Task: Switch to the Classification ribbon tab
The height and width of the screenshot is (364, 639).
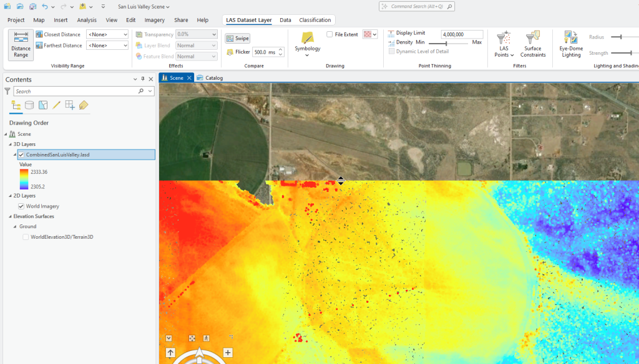Action: (x=315, y=19)
